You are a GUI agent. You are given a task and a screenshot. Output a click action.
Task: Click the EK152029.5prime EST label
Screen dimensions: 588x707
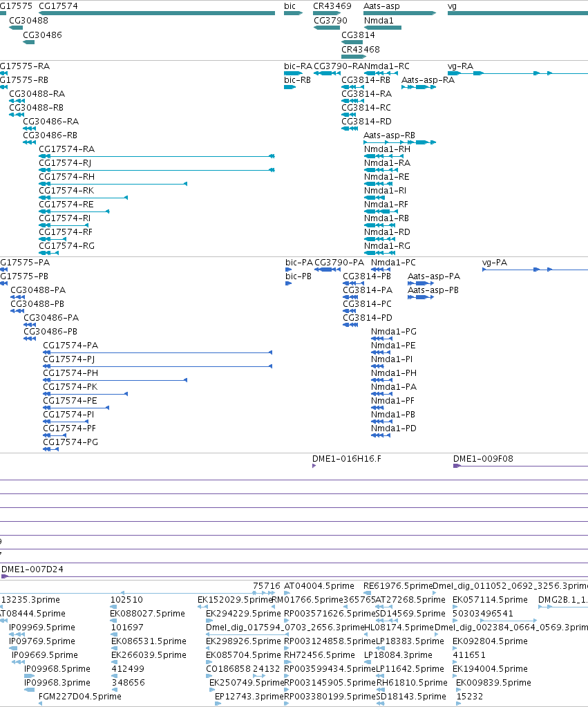235,599
